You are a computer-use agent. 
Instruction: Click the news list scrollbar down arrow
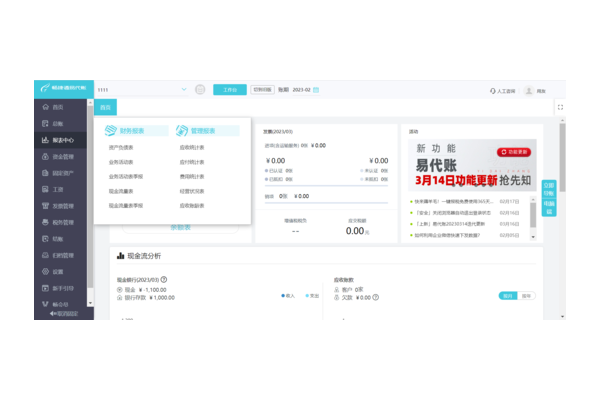[x=533, y=237]
